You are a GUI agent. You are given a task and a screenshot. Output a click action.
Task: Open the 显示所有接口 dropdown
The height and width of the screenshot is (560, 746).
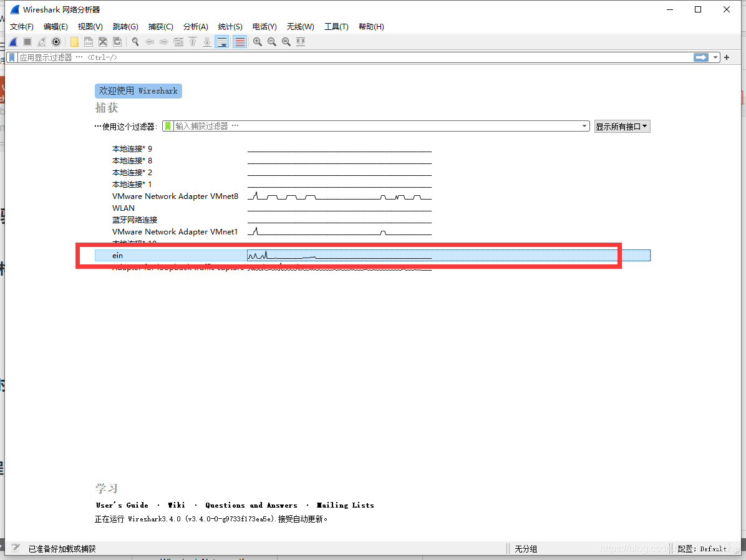point(622,127)
